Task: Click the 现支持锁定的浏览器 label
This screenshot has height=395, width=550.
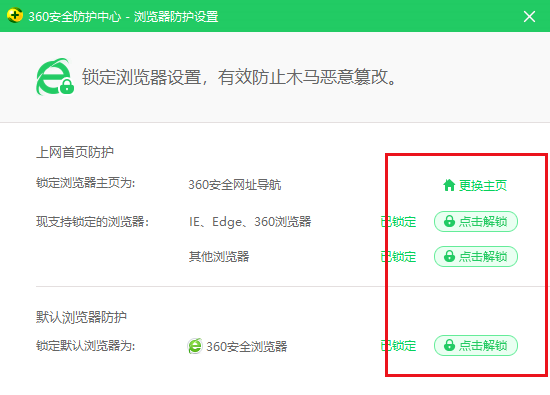Action: pyautogui.click(x=93, y=221)
